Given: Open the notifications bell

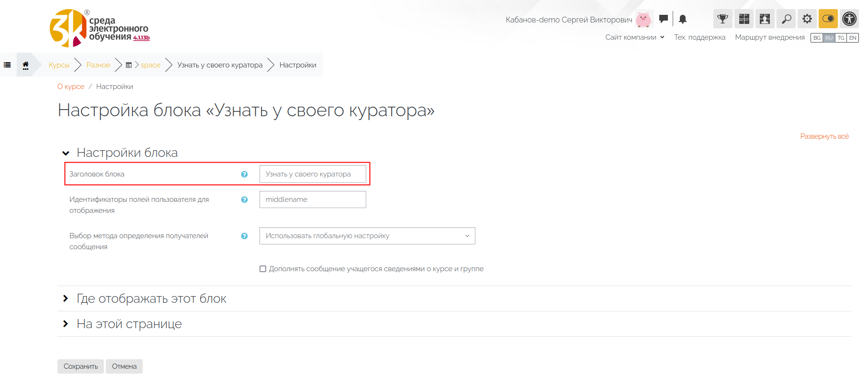Looking at the screenshot, I should point(683,19).
